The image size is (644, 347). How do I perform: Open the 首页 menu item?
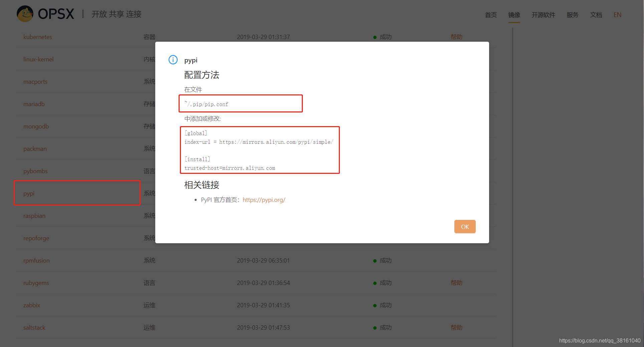click(490, 15)
